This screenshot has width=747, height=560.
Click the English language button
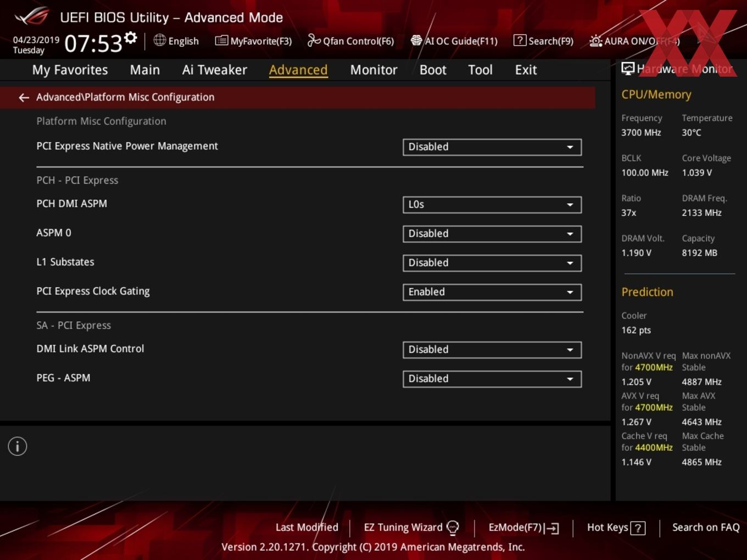click(176, 41)
